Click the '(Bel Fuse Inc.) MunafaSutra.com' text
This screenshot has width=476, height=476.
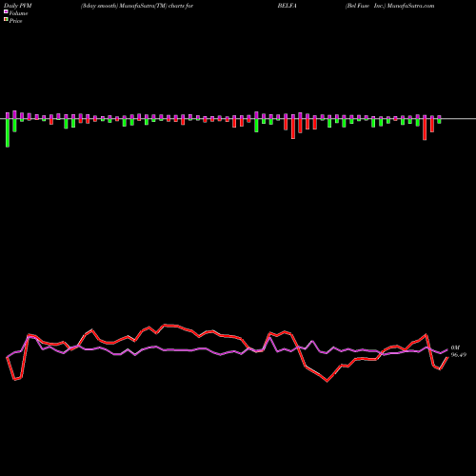click(390, 6)
